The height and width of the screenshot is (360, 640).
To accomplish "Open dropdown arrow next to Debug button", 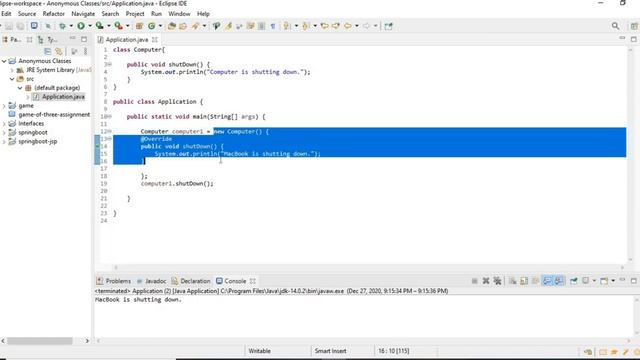I will point(71,26).
